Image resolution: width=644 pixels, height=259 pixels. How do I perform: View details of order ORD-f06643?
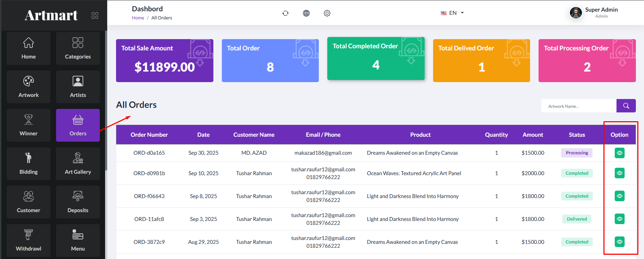click(619, 196)
